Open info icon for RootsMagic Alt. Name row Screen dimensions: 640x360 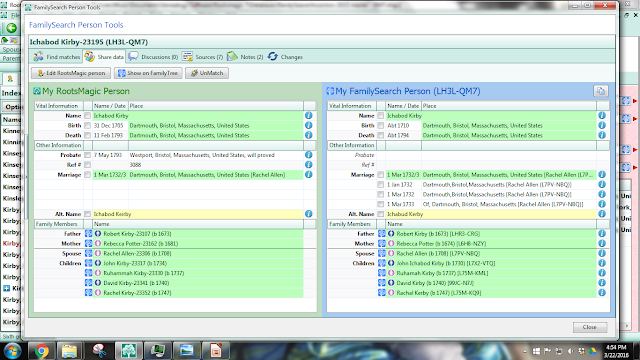click(309, 214)
